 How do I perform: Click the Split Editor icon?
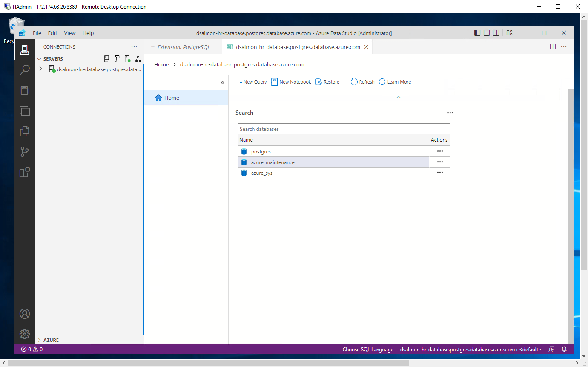[553, 47]
